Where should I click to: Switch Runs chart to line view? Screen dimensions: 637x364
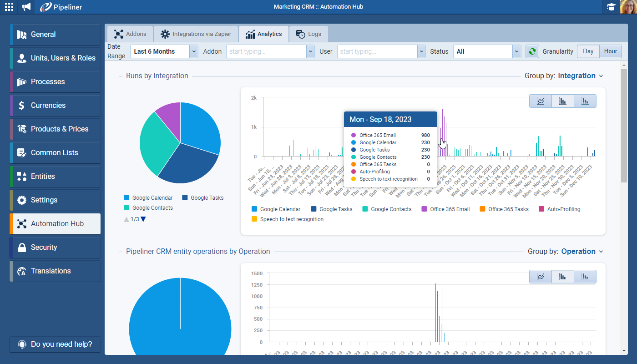541,101
